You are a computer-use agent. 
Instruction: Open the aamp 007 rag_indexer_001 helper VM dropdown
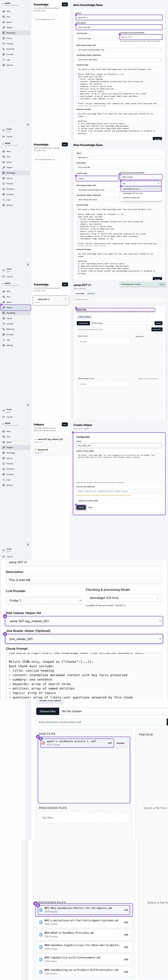tap(84, 621)
